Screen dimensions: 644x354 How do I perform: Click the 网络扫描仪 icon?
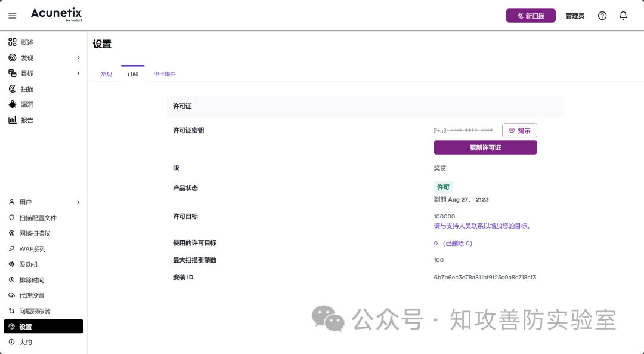tap(11, 233)
